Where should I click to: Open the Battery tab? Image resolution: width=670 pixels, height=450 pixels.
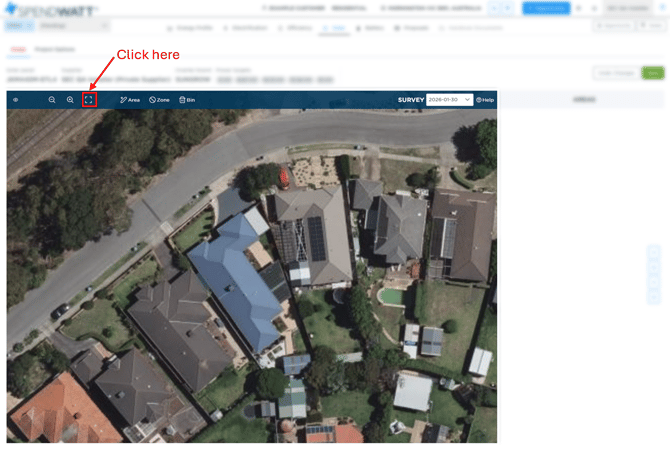[x=370, y=28]
